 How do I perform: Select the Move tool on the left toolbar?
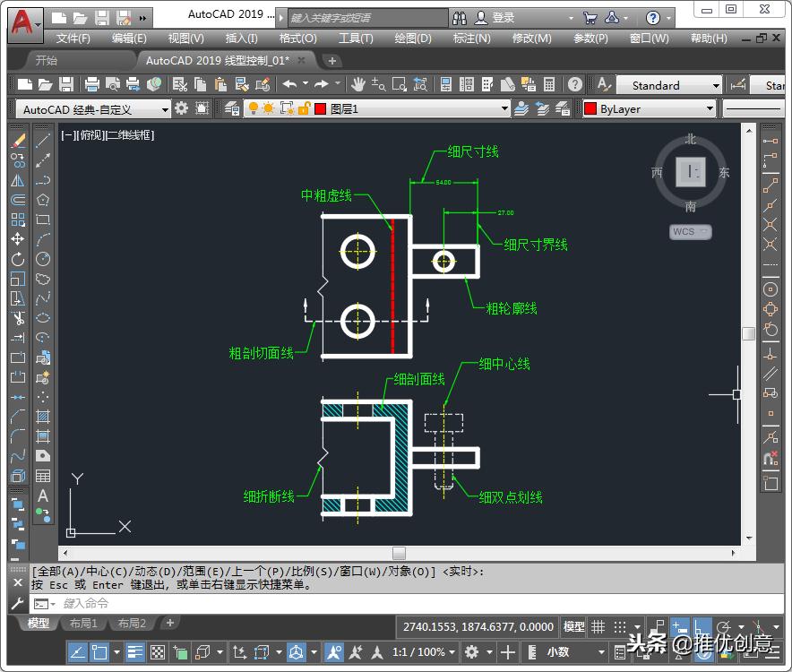tap(13, 237)
